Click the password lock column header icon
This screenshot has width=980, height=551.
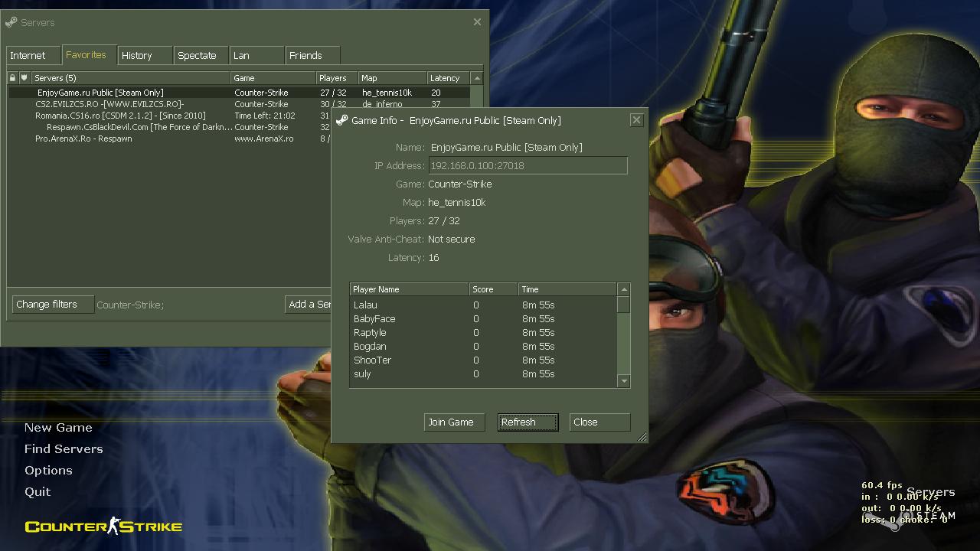click(12, 78)
